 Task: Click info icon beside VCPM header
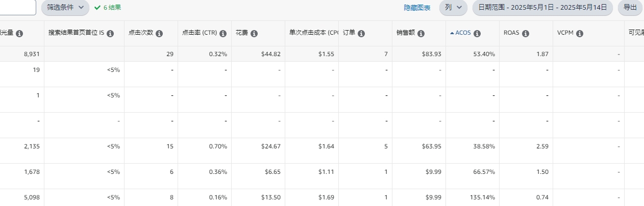(580, 34)
